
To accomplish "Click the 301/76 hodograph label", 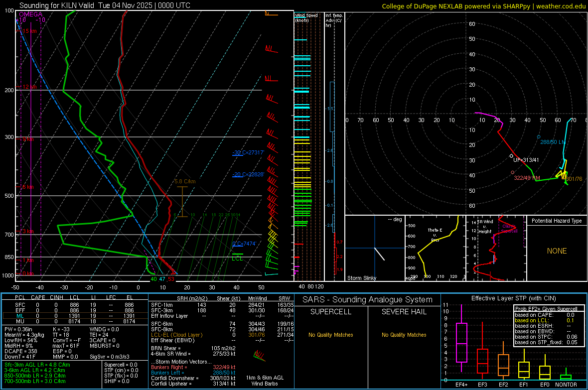I will [x=574, y=179].
